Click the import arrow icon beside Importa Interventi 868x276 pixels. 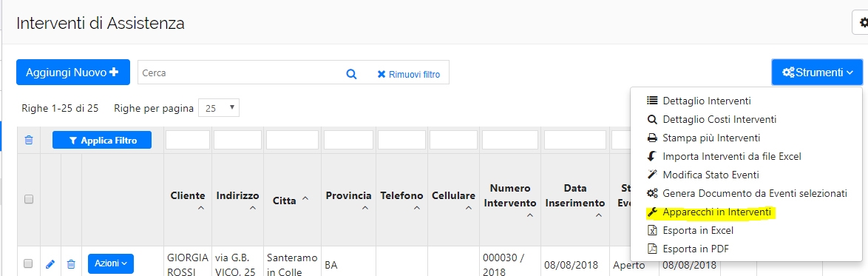pos(652,156)
